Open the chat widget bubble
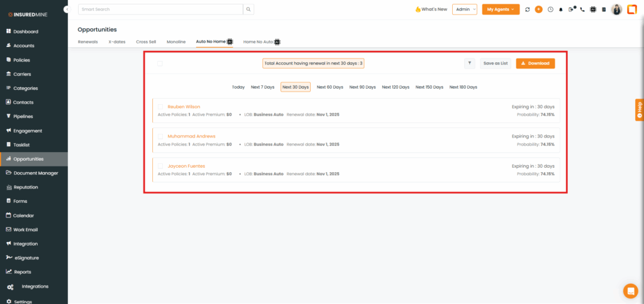 [630, 291]
